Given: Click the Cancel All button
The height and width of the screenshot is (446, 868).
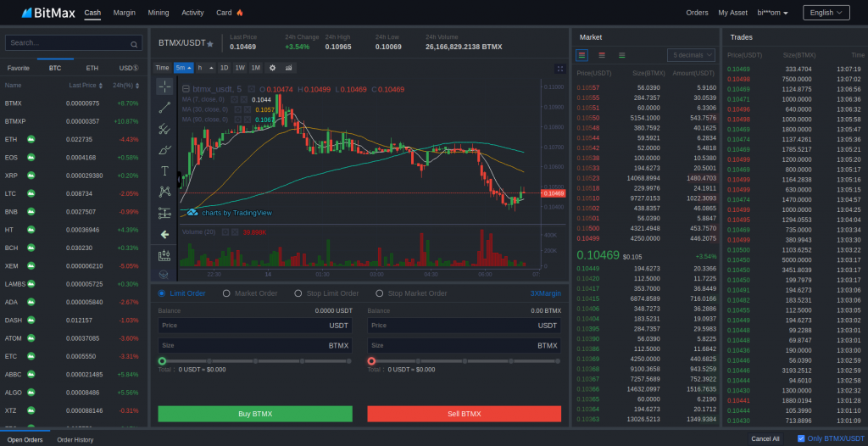Looking at the screenshot, I should point(765,439).
